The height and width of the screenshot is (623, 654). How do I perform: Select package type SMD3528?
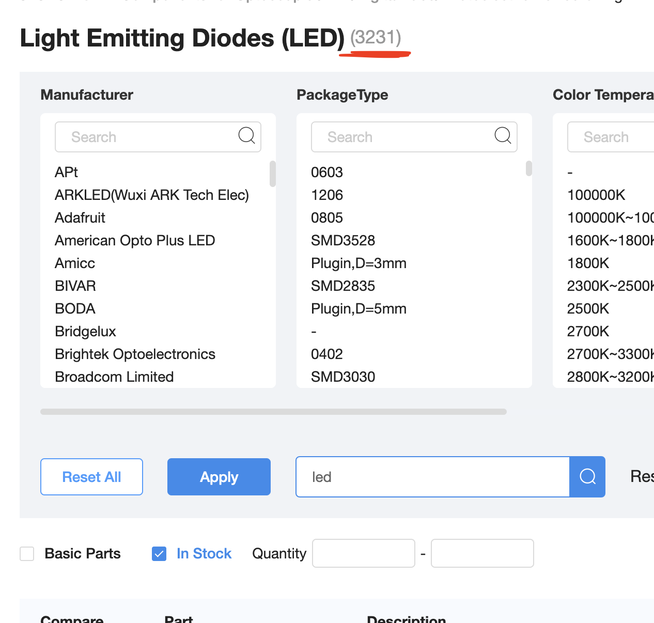pos(343,241)
